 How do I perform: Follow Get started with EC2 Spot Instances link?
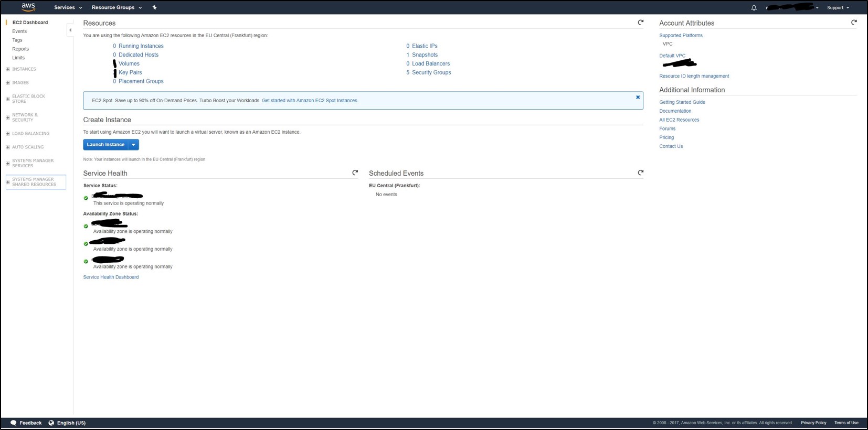click(x=310, y=101)
